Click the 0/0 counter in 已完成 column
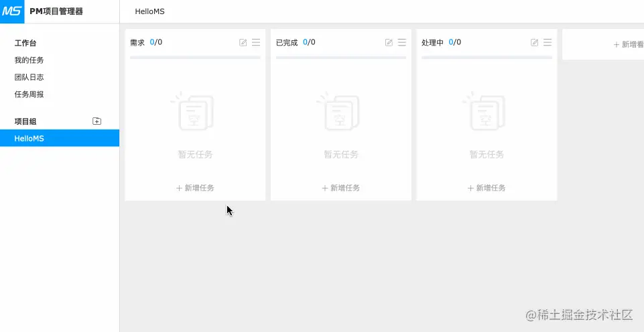644x332 pixels. tap(310, 42)
